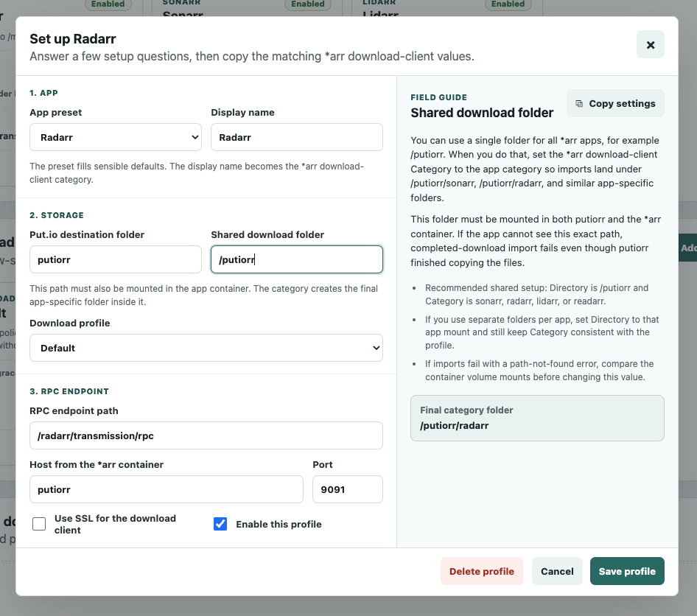Close the Set up Radarr dialog

click(x=650, y=44)
